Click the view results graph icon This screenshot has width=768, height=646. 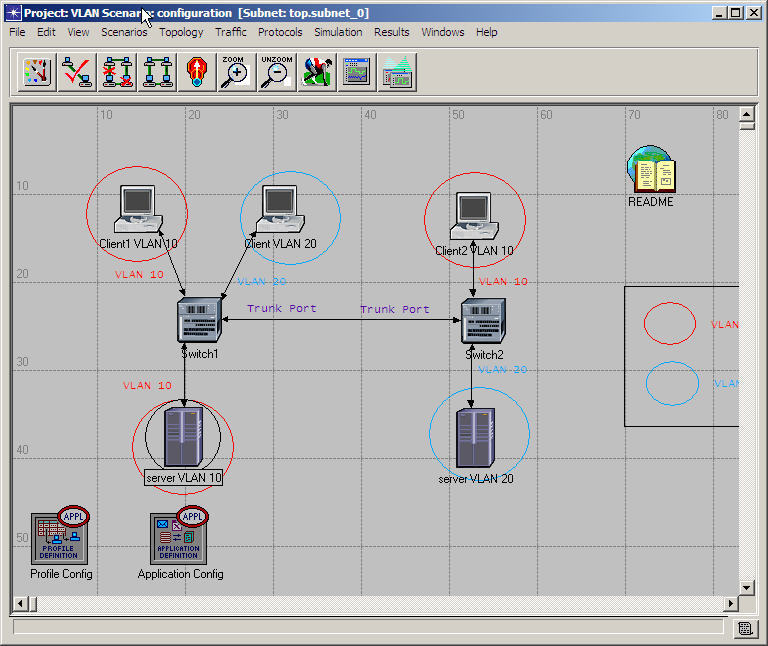point(357,72)
